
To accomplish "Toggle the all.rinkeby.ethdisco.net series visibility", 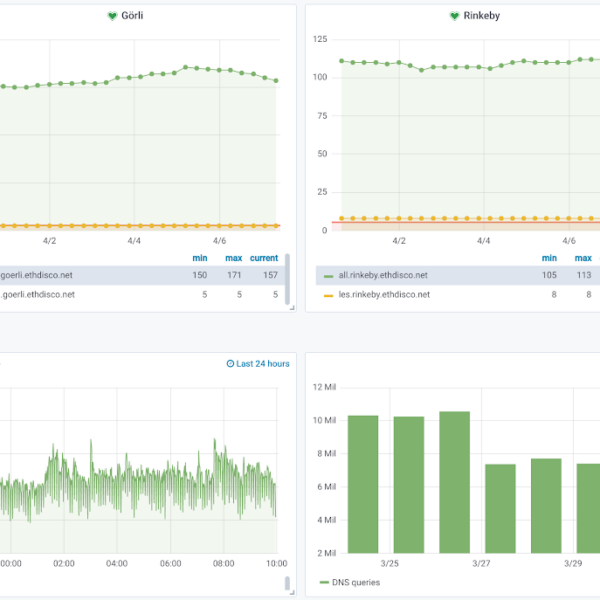I will click(384, 275).
